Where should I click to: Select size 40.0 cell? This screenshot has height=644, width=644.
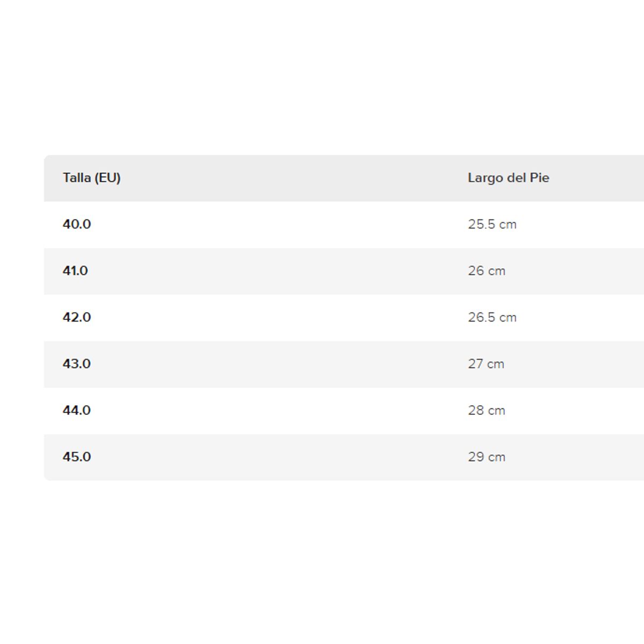pos(77,224)
